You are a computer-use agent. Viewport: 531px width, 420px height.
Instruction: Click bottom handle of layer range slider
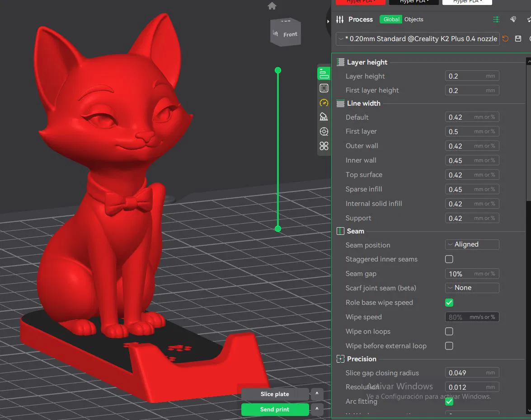tap(278, 229)
